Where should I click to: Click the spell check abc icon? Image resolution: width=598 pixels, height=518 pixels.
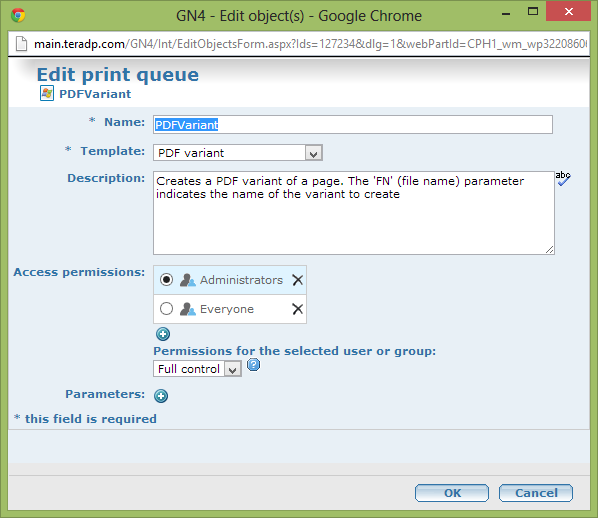(x=563, y=178)
